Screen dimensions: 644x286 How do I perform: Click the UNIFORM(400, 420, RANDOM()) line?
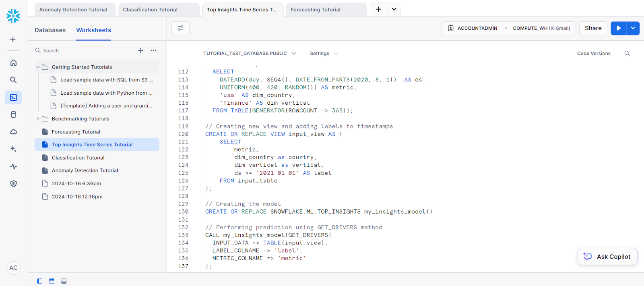tap(288, 87)
